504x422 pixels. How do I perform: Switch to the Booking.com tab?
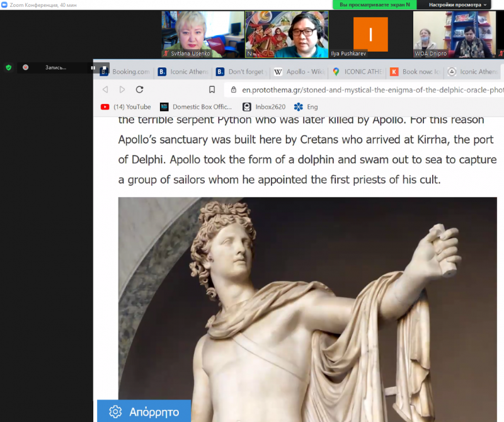click(x=125, y=72)
